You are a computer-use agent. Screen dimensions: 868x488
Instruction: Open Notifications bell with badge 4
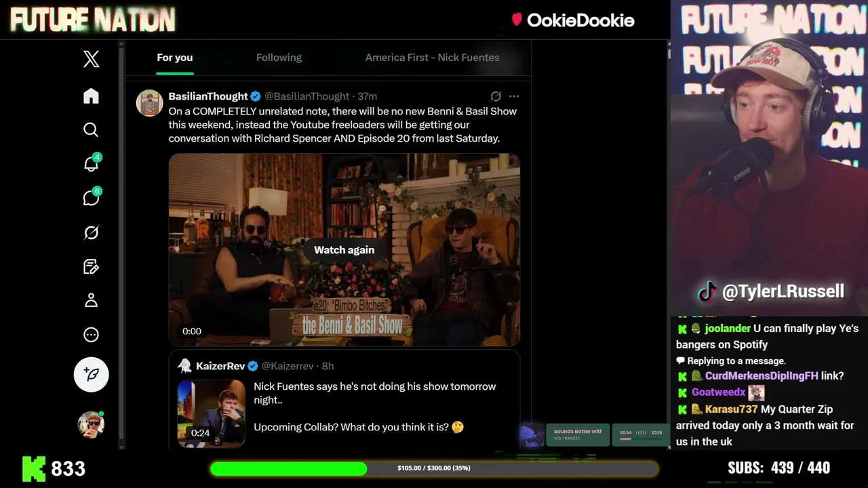[x=92, y=163]
